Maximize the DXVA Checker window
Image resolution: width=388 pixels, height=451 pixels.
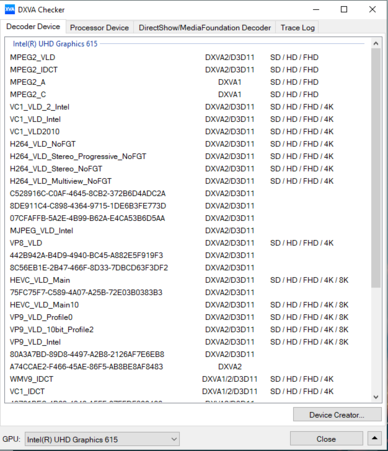point(344,9)
